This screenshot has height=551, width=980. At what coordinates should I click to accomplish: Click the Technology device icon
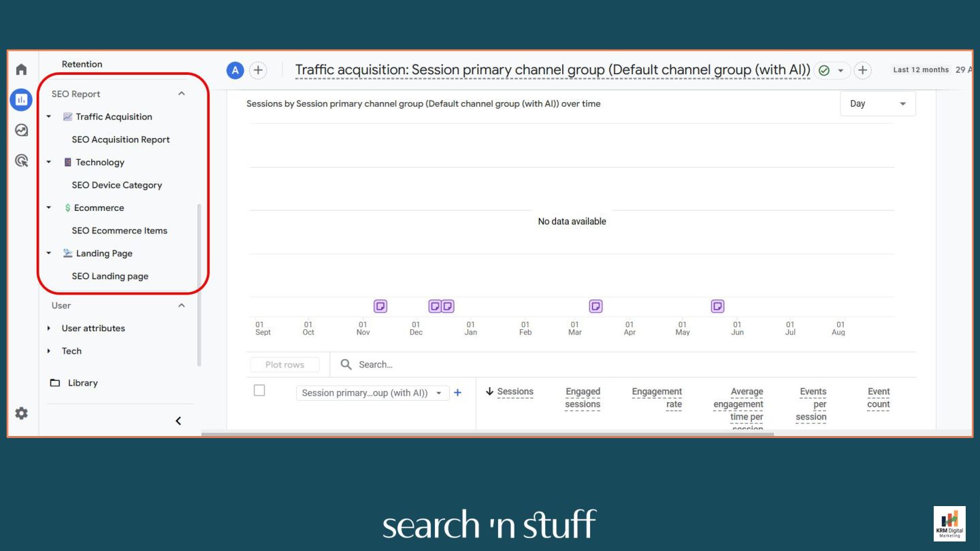[67, 163]
